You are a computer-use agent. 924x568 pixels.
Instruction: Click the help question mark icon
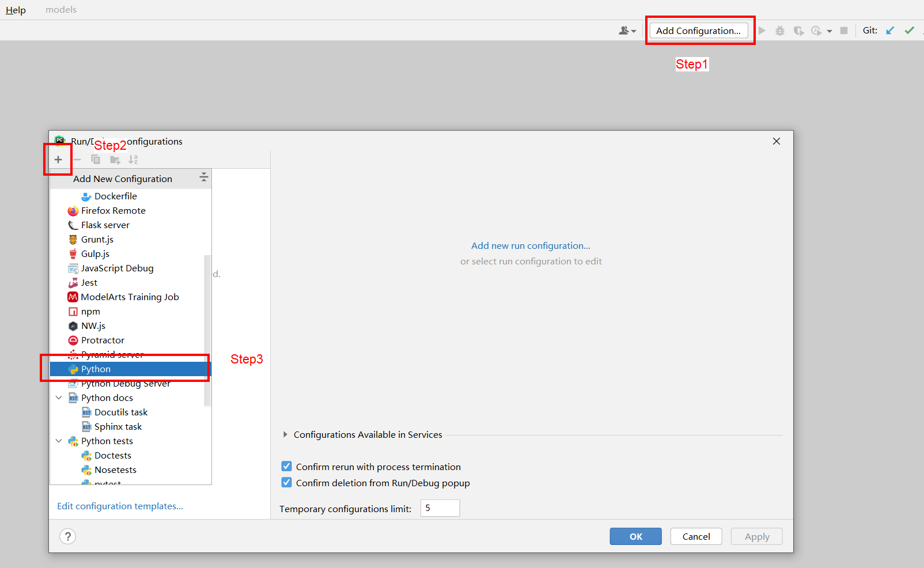click(67, 536)
